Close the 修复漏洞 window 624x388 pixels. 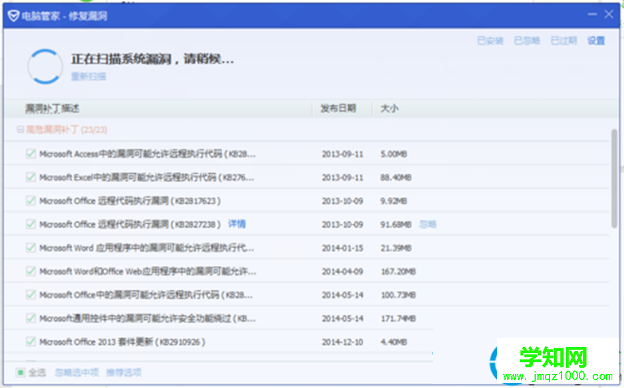[x=609, y=14]
